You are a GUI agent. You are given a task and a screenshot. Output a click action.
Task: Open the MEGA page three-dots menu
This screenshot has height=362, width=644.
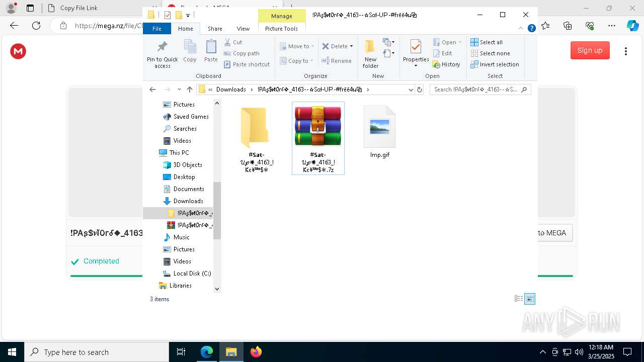coord(626,51)
